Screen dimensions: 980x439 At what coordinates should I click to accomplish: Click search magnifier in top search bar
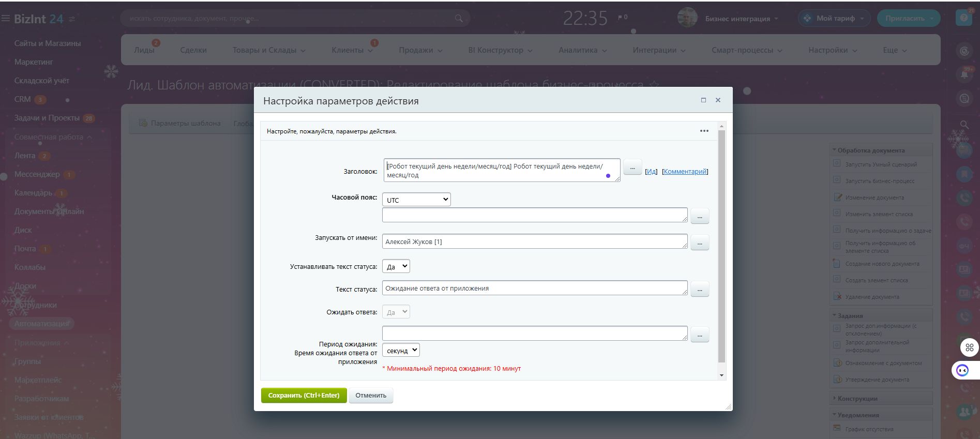[x=459, y=19]
